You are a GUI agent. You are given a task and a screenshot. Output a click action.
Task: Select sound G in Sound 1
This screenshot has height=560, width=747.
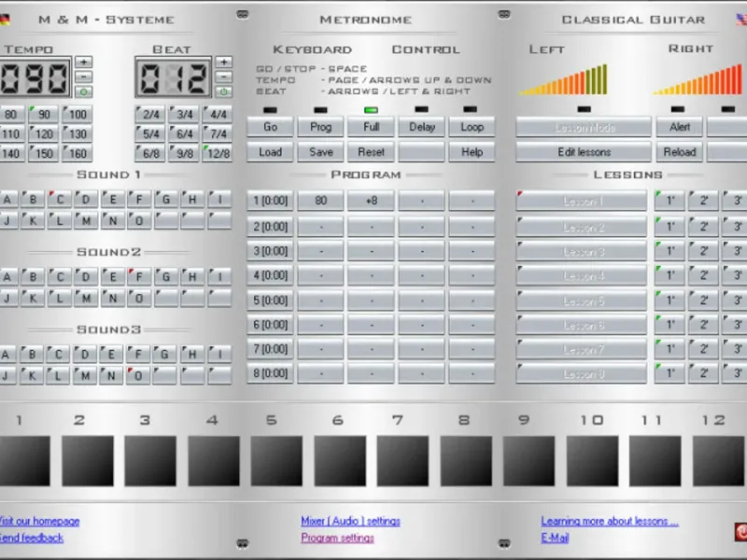coord(166,199)
